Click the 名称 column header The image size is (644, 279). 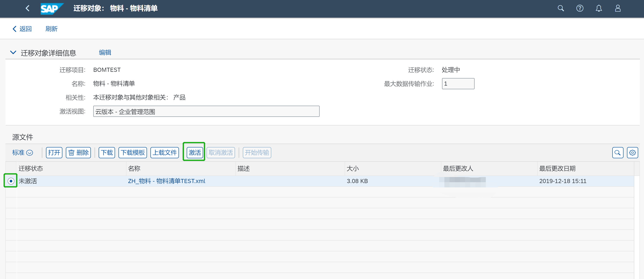(181, 169)
